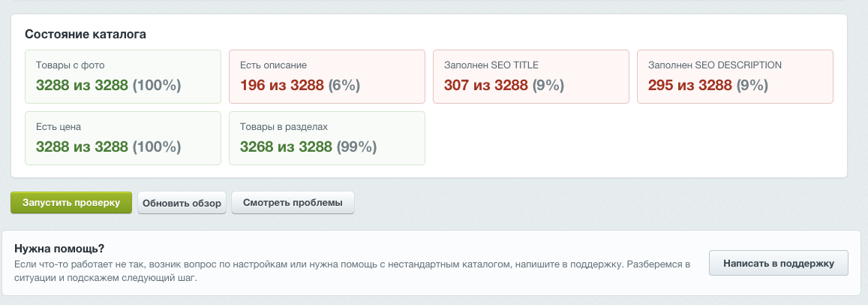This screenshot has height=305, width=868.
Task: Click the green Запустить проверку button
Action: click(71, 202)
